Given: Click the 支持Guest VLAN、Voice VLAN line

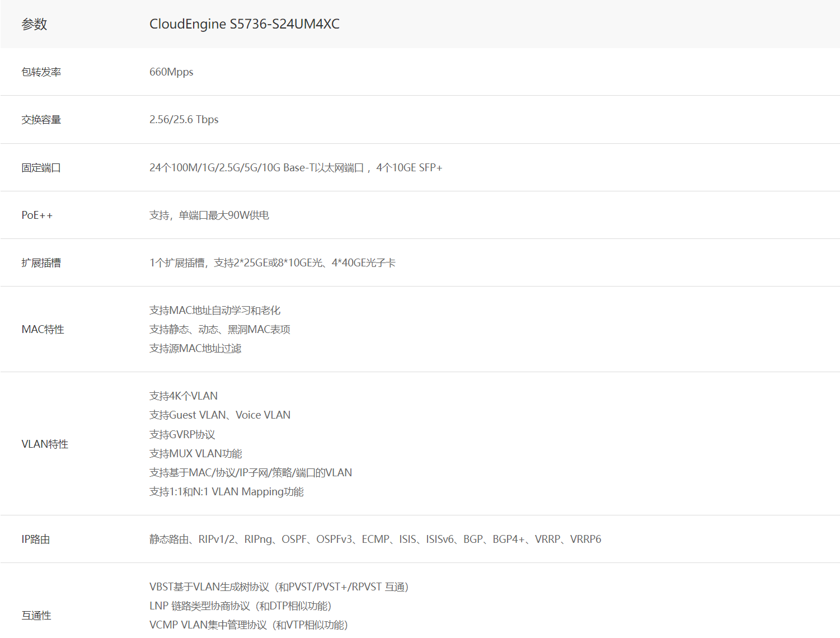Looking at the screenshot, I should coord(219,415).
